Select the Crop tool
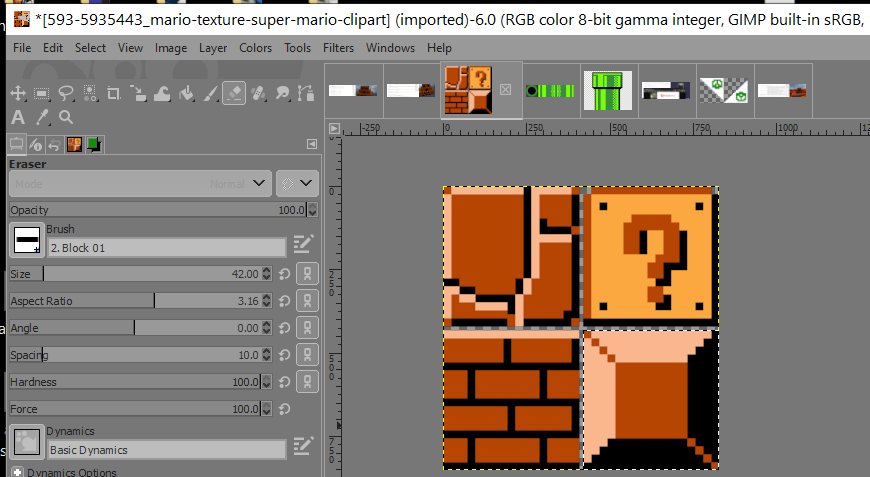 click(x=114, y=93)
